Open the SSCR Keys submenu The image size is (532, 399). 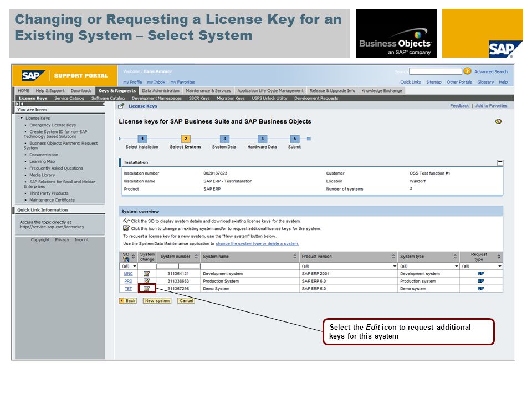point(199,98)
